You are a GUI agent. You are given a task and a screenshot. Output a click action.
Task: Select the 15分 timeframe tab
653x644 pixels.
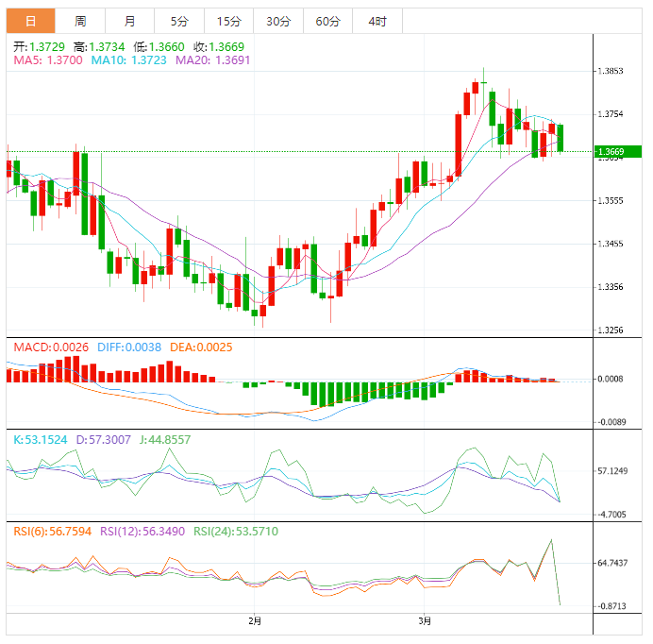(x=228, y=21)
